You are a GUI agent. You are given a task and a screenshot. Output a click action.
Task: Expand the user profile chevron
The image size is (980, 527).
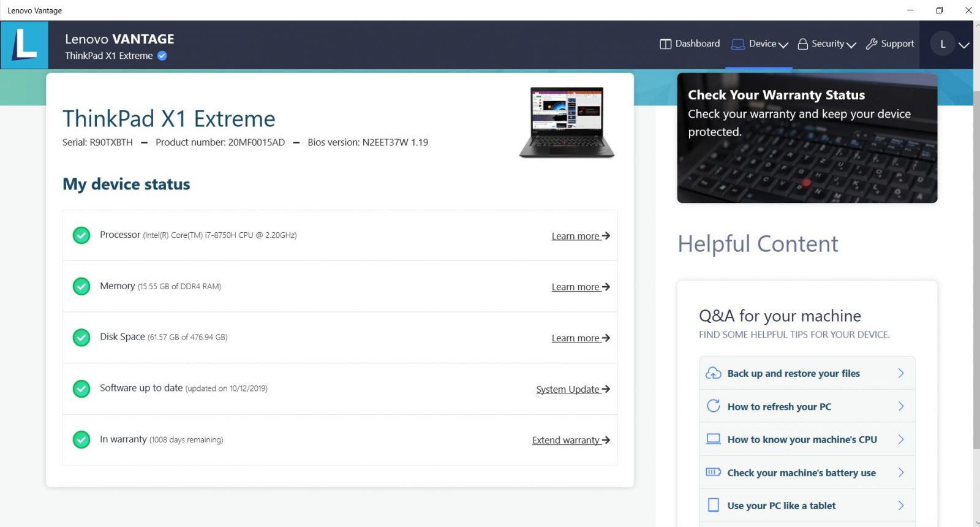(x=964, y=45)
